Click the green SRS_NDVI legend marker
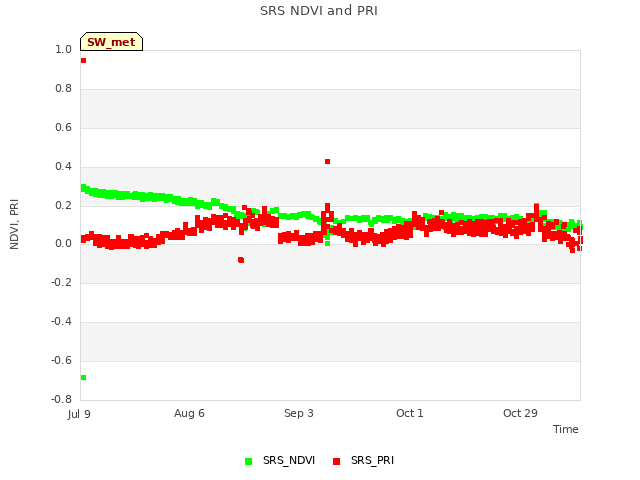The height and width of the screenshot is (480, 640). pos(248,461)
